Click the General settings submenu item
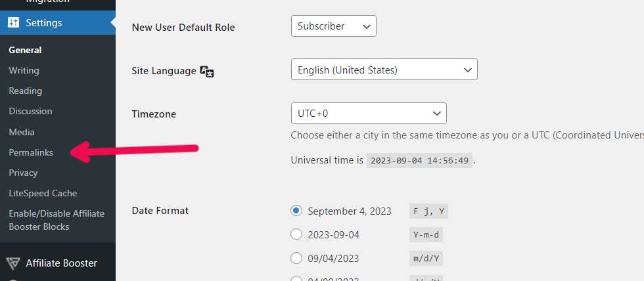Viewport: 644px width, 281px height. (x=25, y=50)
